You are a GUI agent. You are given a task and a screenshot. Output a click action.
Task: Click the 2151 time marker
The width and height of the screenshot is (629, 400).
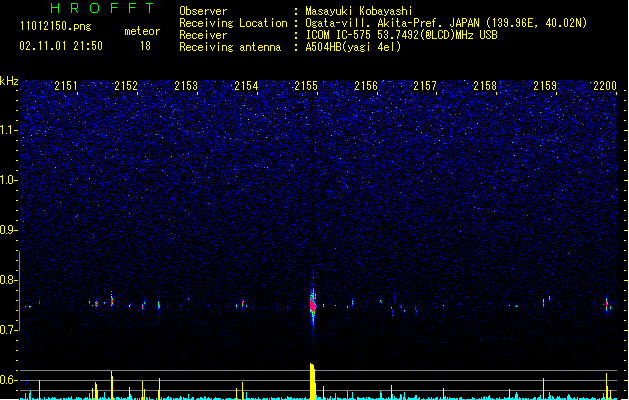point(66,86)
